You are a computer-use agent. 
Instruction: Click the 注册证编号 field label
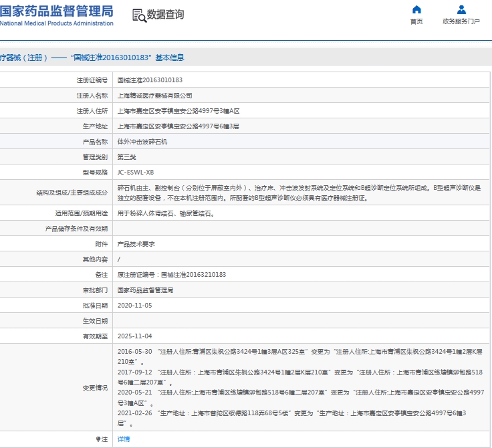point(92,80)
